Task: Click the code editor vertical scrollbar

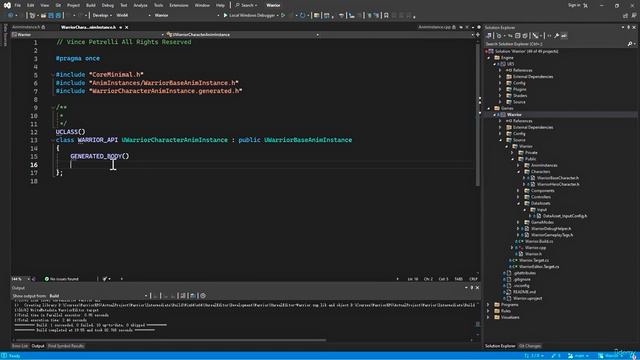Action: click(x=478, y=114)
